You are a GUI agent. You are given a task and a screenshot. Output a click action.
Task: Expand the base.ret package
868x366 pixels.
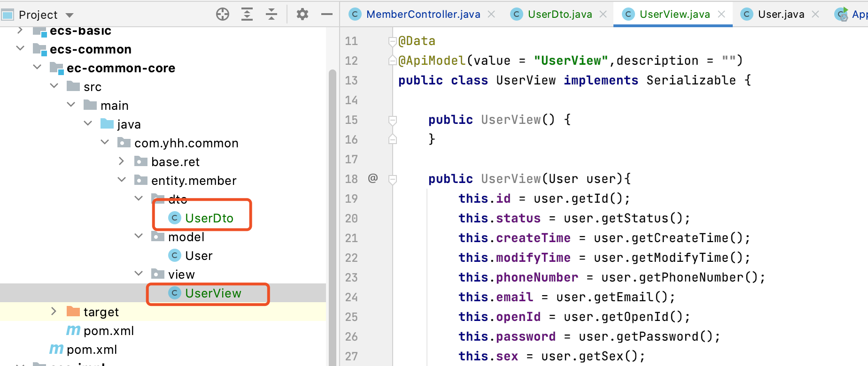tap(122, 161)
